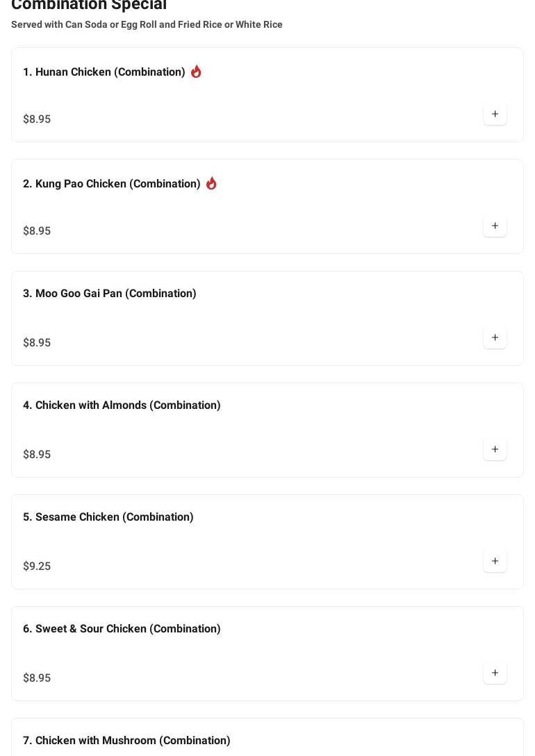Open 1. Hunan Chicken (Combination) item title
Image resolution: width=535 pixels, height=756 pixels.
point(104,72)
